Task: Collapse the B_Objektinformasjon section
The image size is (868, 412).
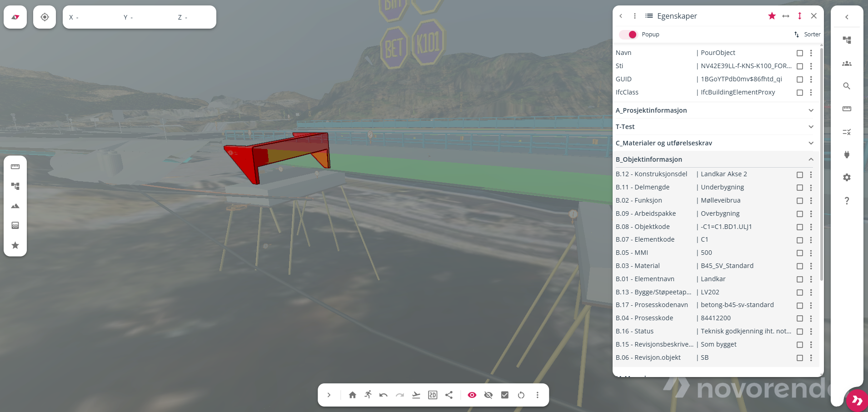Action: 811,159
